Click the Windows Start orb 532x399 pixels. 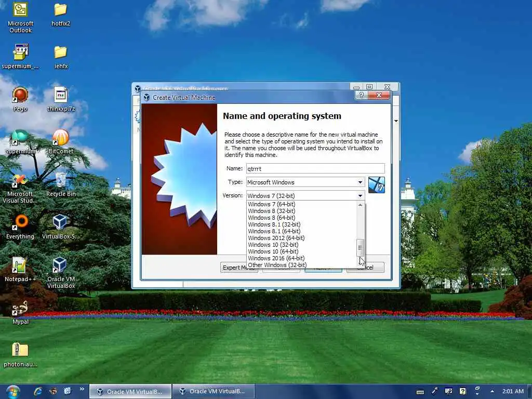pos(12,392)
